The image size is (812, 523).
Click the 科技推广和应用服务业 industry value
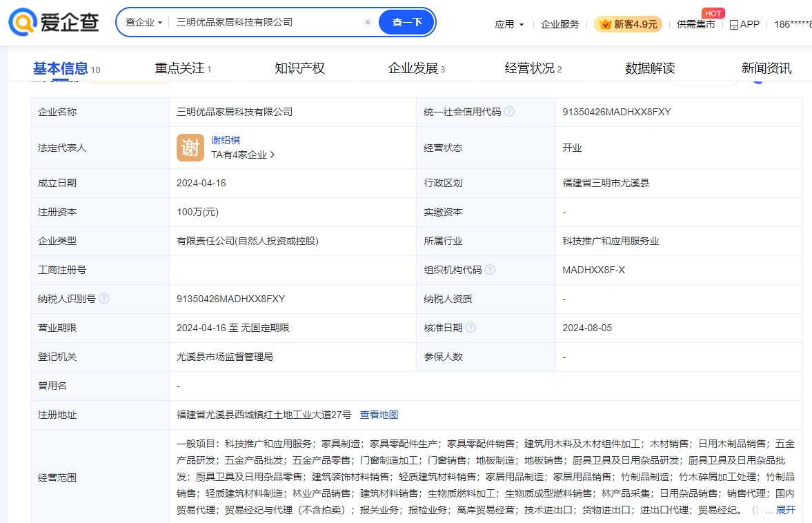pyautogui.click(x=611, y=241)
